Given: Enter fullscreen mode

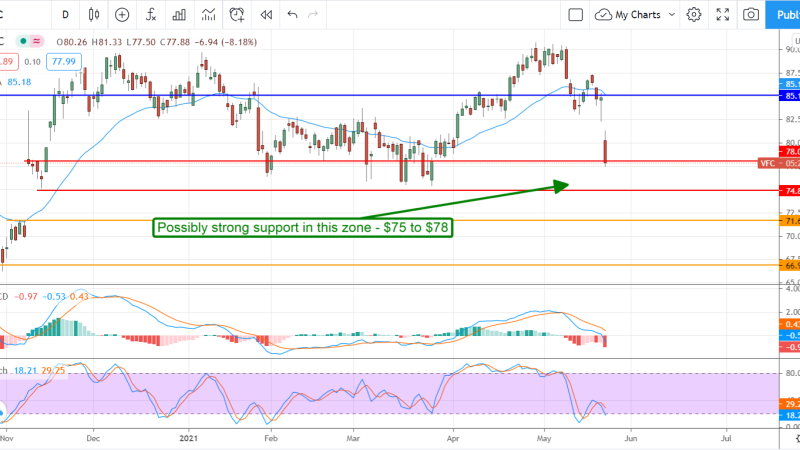Looking at the screenshot, I should click(722, 15).
